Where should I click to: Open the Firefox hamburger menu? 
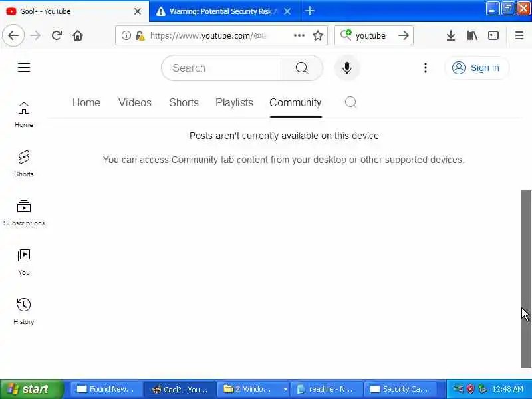(x=519, y=35)
